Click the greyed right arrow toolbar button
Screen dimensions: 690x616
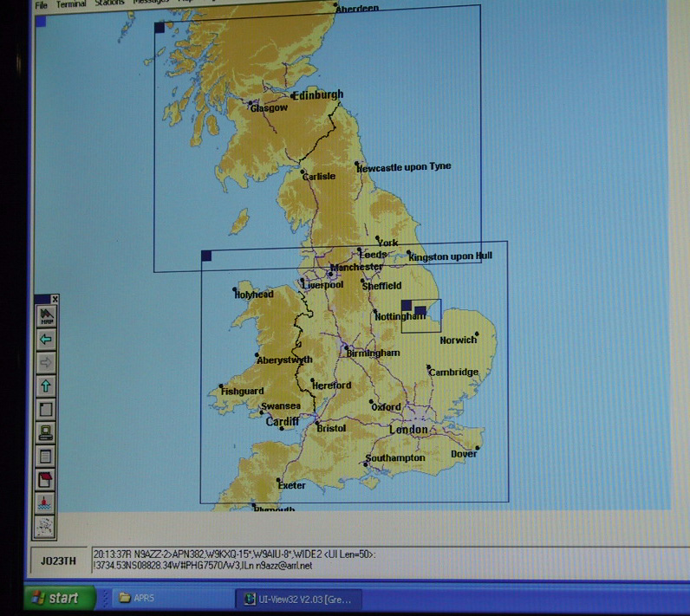tap(46, 363)
